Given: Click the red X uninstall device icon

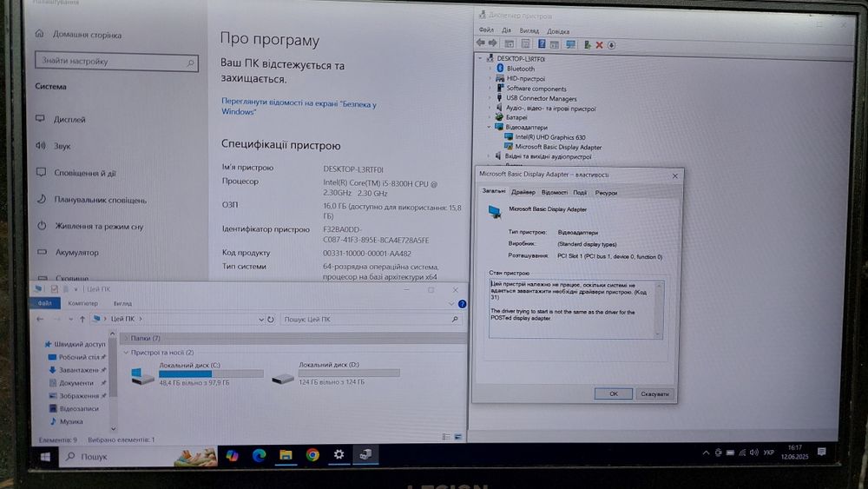Looking at the screenshot, I should (599, 45).
